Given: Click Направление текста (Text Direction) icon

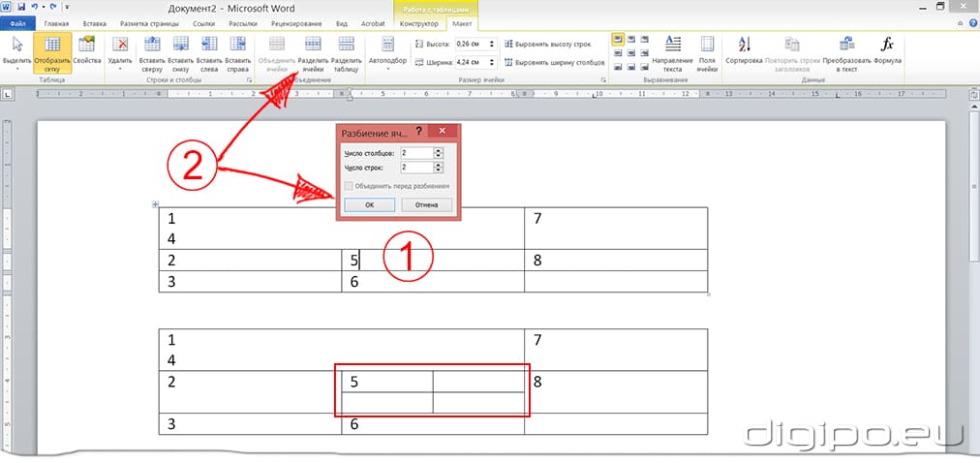Looking at the screenshot, I should 673,46.
